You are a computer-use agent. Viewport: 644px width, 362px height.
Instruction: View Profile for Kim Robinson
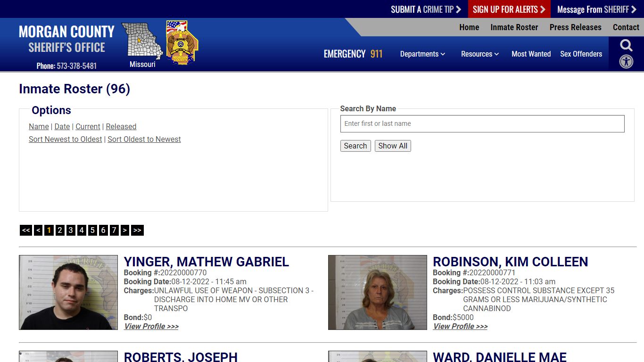point(461,326)
